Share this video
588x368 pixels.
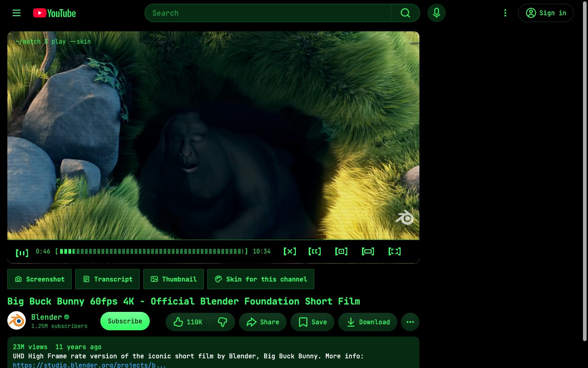(x=263, y=322)
